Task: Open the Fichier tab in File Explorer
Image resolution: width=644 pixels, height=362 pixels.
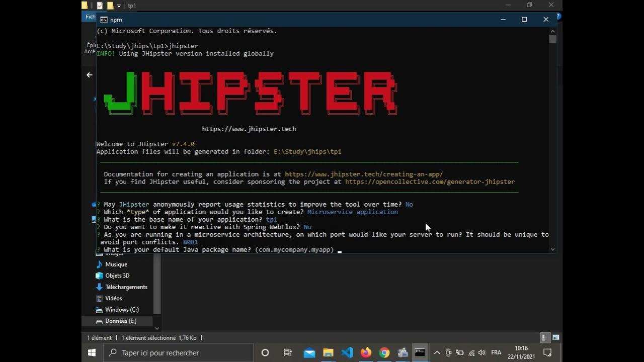Action: [90, 17]
